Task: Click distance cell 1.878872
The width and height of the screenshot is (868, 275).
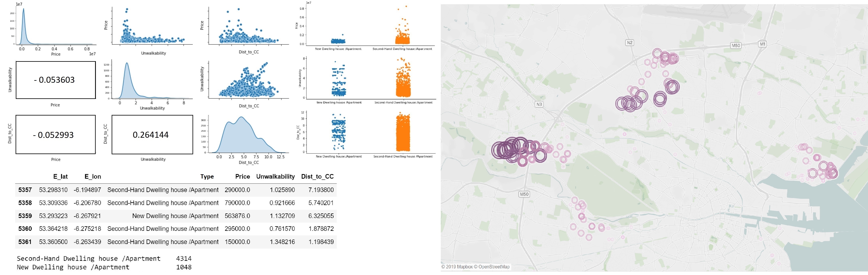Action: 321,229
